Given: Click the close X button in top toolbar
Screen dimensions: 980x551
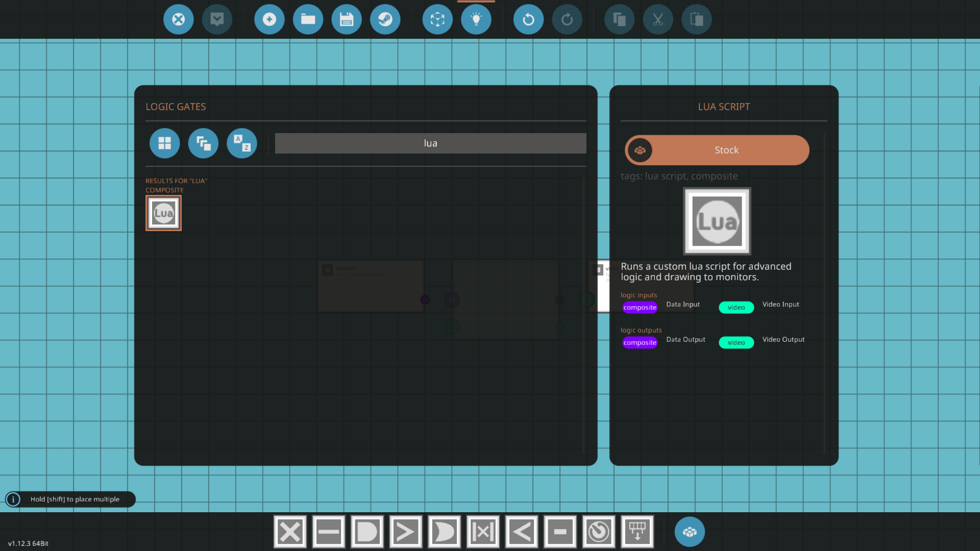Looking at the screenshot, I should (x=178, y=19).
